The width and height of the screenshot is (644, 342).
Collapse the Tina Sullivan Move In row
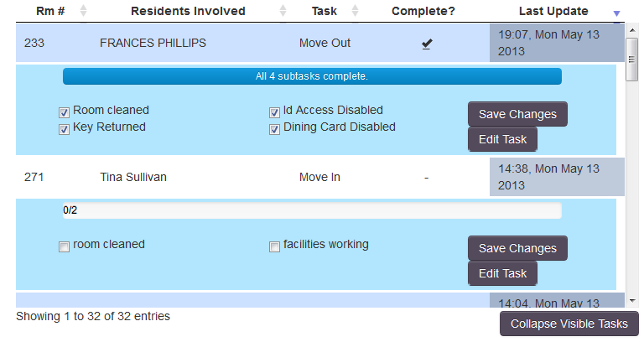tap(320, 177)
